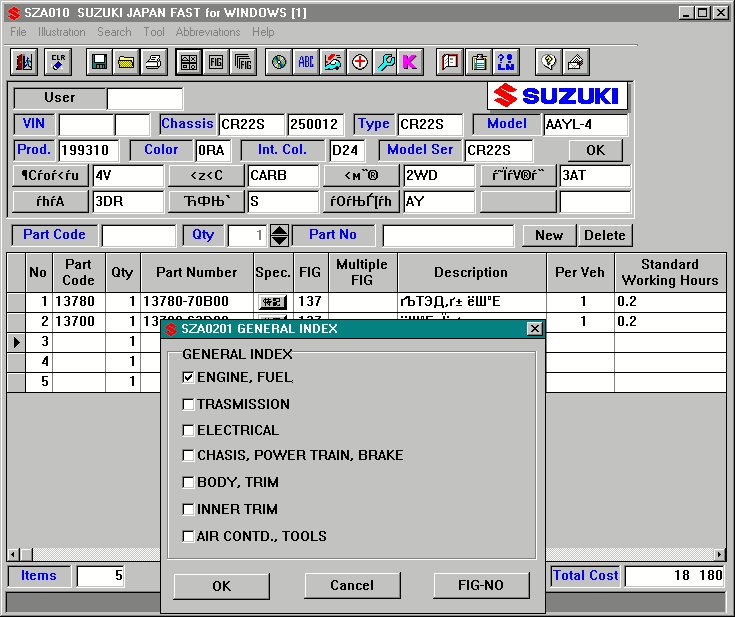This screenshot has height=617, width=735.
Task: Uncheck the ENGINE, FUEL checkbox
Action: [188, 377]
